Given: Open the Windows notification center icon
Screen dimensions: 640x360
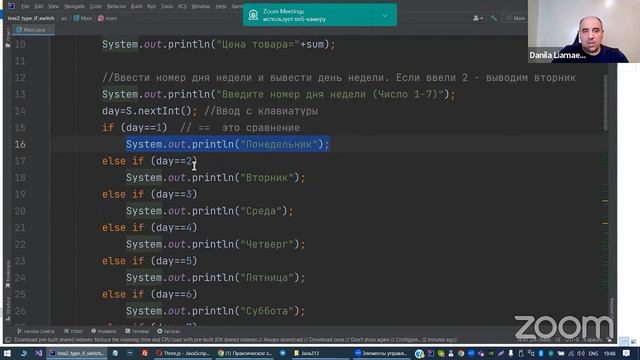Looking at the screenshot, I should (x=627, y=353).
